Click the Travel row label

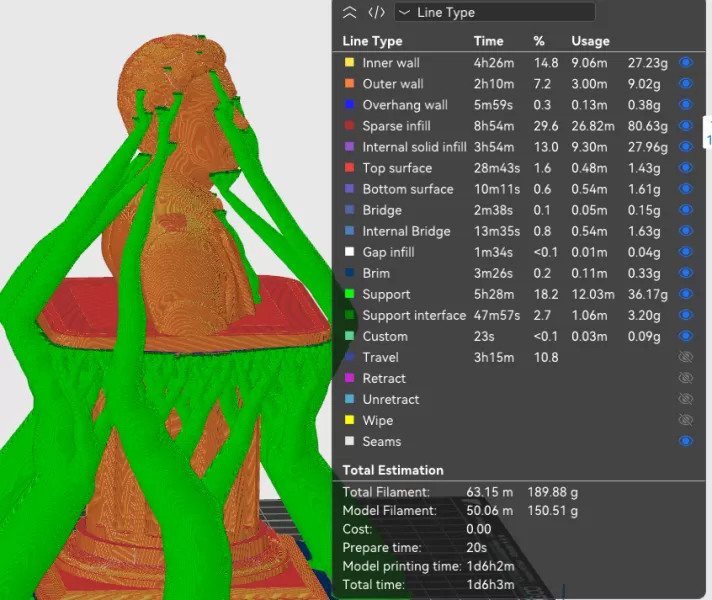[381, 357]
